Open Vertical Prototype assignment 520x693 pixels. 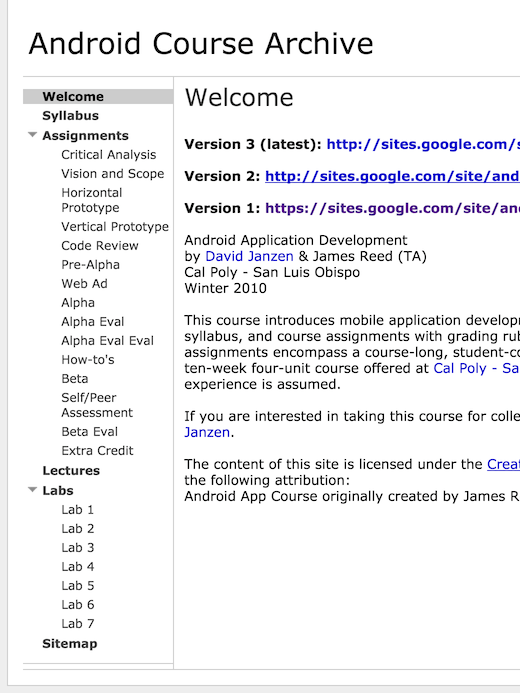coord(115,227)
